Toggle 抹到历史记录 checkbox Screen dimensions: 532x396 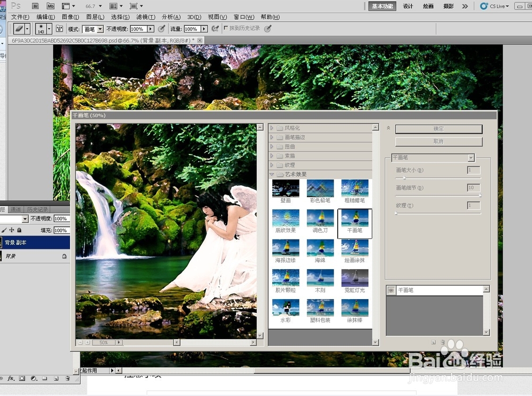(226, 28)
